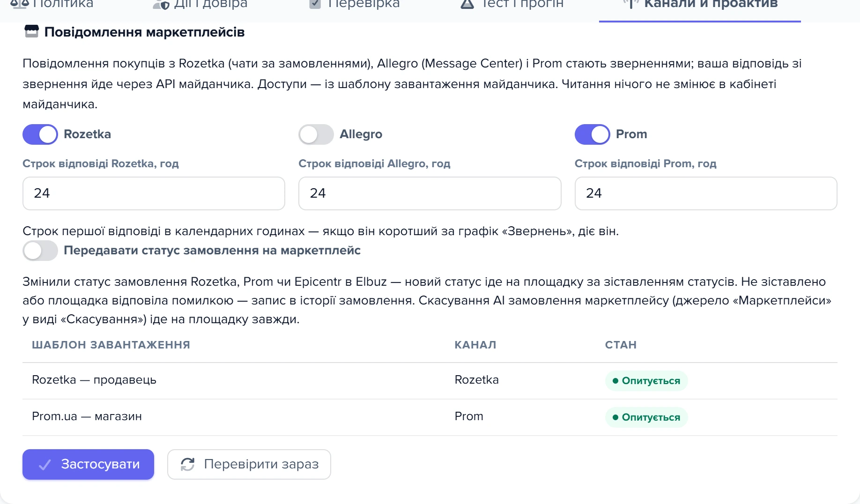Image resolution: width=860 pixels, height=504 pixels.
Task: Enable the Allegro toggle
Action: (316, 134)
